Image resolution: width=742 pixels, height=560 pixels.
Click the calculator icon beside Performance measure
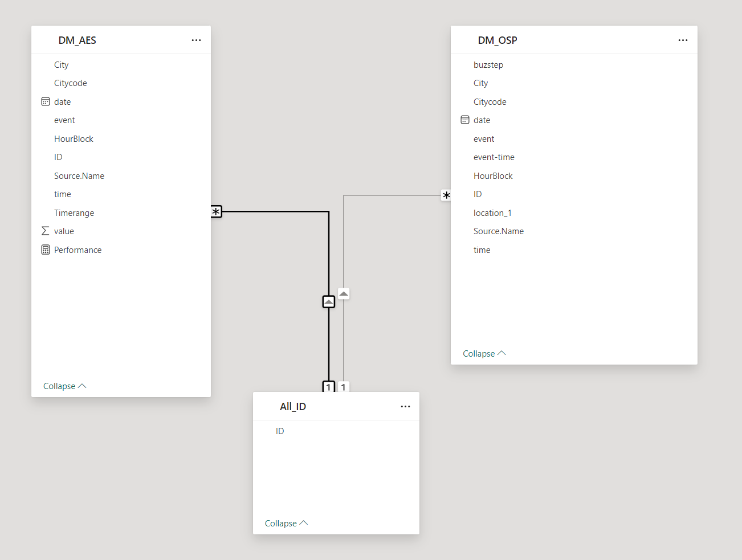coord(46,250)
